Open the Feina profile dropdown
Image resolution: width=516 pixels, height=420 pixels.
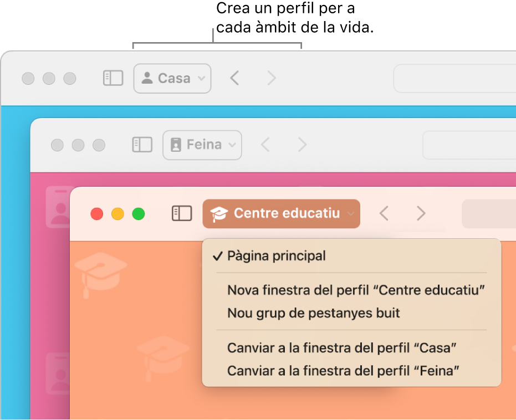[x=202, y=145]
